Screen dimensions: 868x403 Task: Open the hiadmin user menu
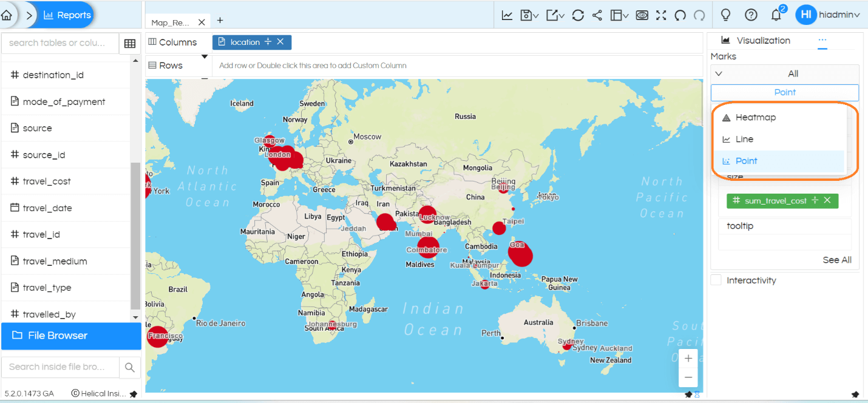[839, 15]
